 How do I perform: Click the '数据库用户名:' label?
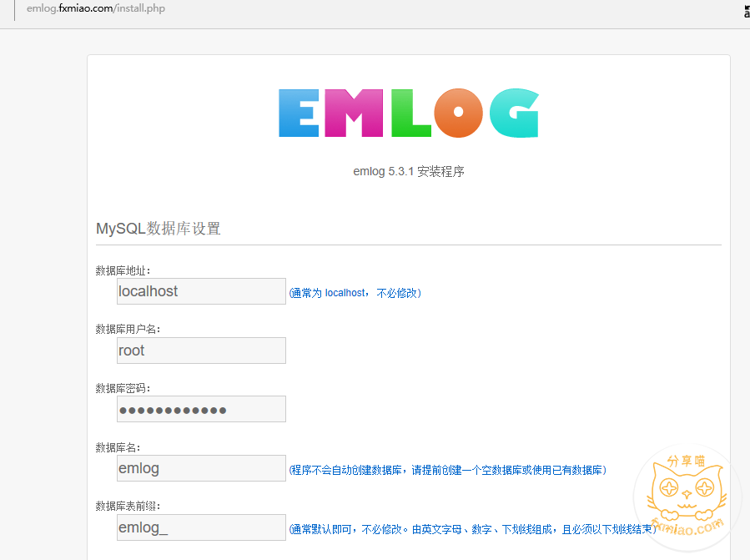[x=128, y=330]
